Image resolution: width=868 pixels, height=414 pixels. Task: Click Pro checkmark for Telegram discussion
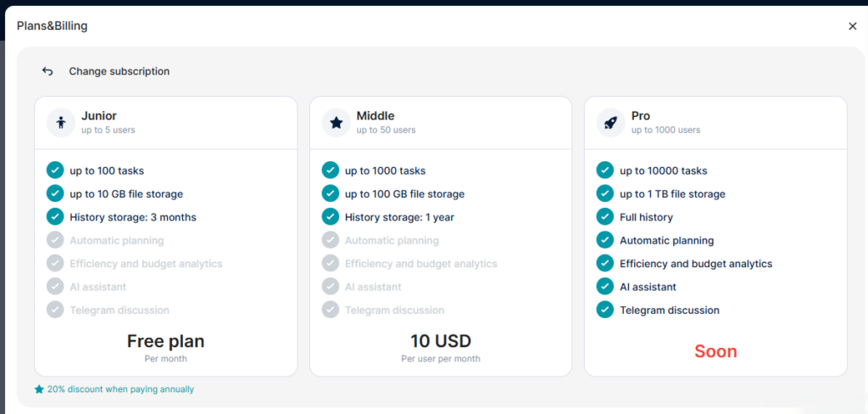tap(605, 310)
